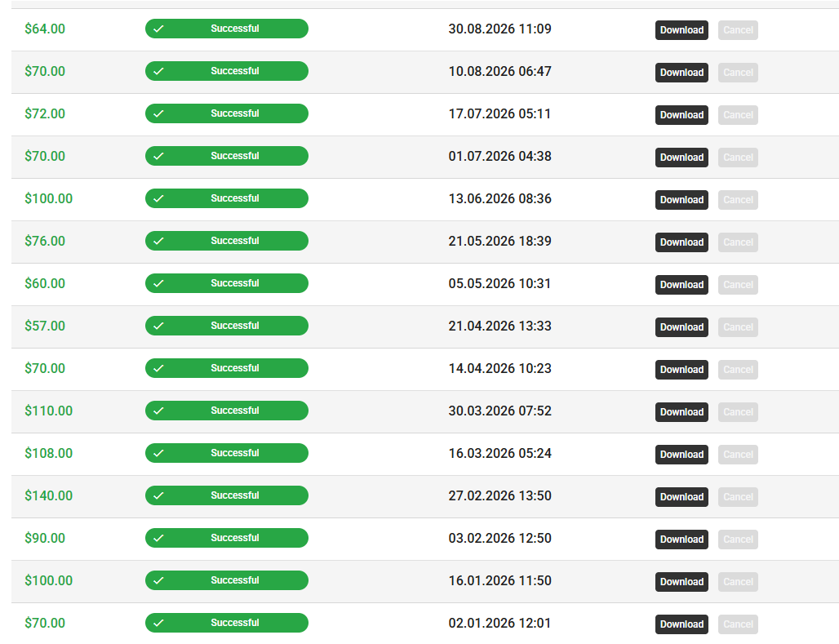Select the $108.00 amount
This screenshot has height=644, width=839.
[49, 453]
